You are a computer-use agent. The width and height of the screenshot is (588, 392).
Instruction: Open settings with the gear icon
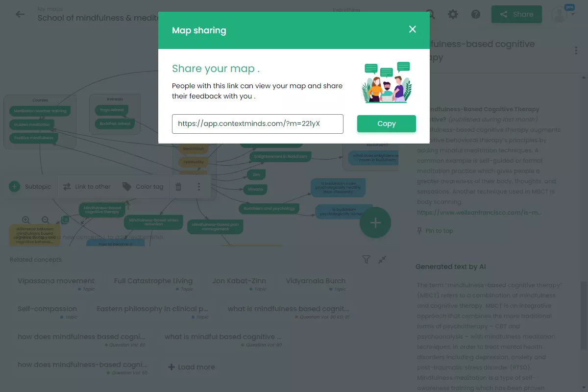point(453,14)
